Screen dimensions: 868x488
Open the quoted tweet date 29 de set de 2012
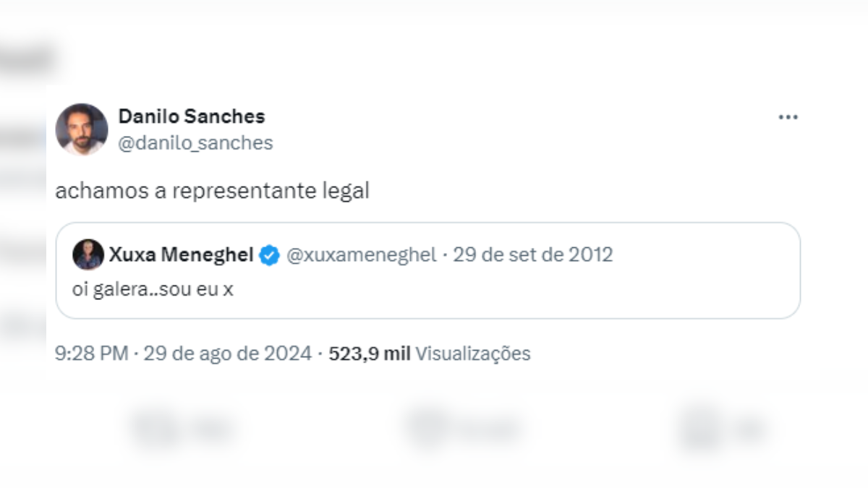(533, 255)
